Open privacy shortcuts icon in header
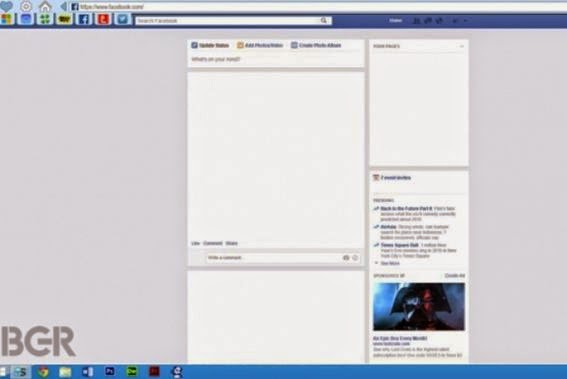Viewport: 567px width, 379px height. click(x=455, y=21)
